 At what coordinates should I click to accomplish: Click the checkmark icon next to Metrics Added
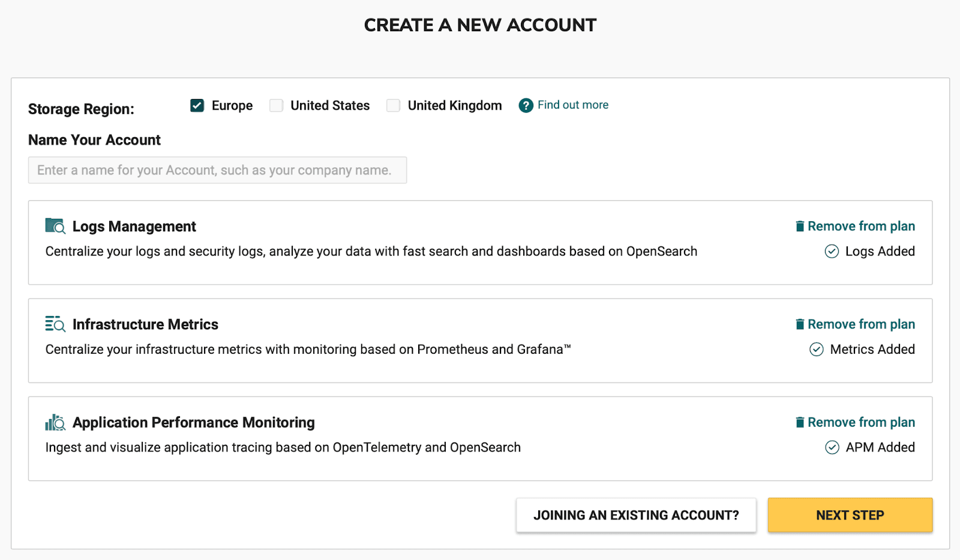point(816,349)
